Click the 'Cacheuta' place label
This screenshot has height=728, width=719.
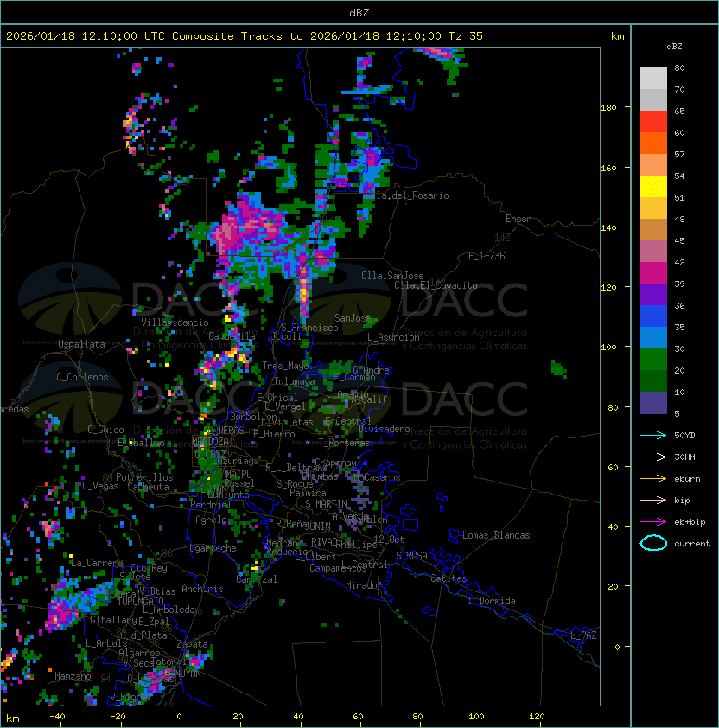point(148,487)
